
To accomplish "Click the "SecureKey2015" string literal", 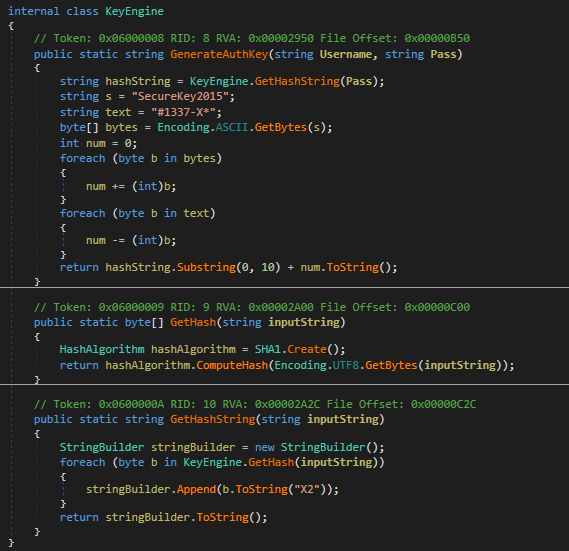I will (x=180, y=97).
